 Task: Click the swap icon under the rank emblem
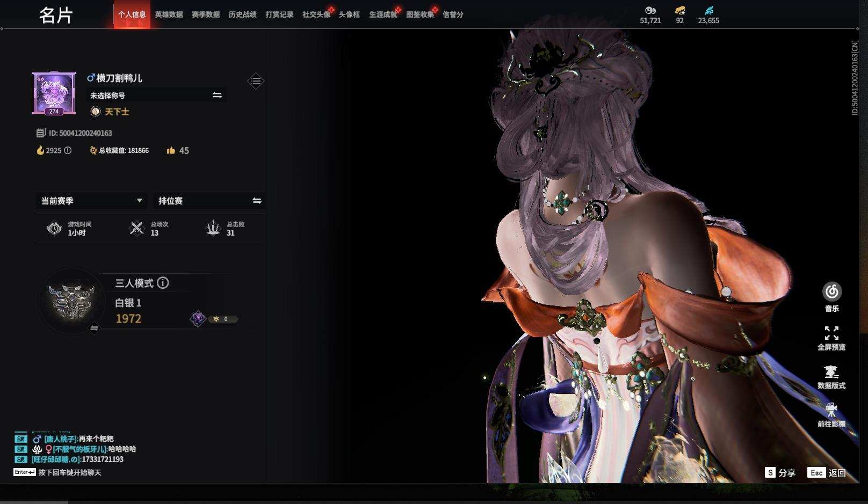click(94, 328)
